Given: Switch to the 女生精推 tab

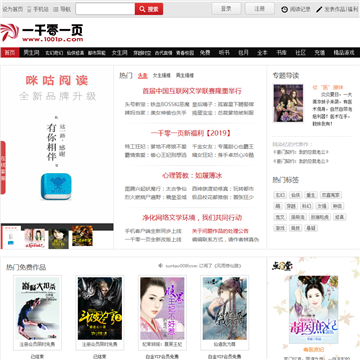Looking at the screenshot, I should click(162, 76).
